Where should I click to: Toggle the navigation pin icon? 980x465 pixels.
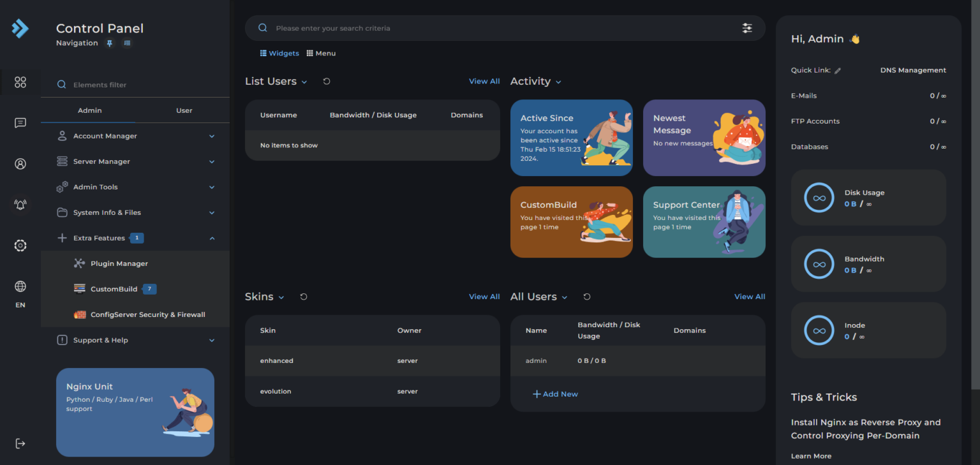pos(110,43)
